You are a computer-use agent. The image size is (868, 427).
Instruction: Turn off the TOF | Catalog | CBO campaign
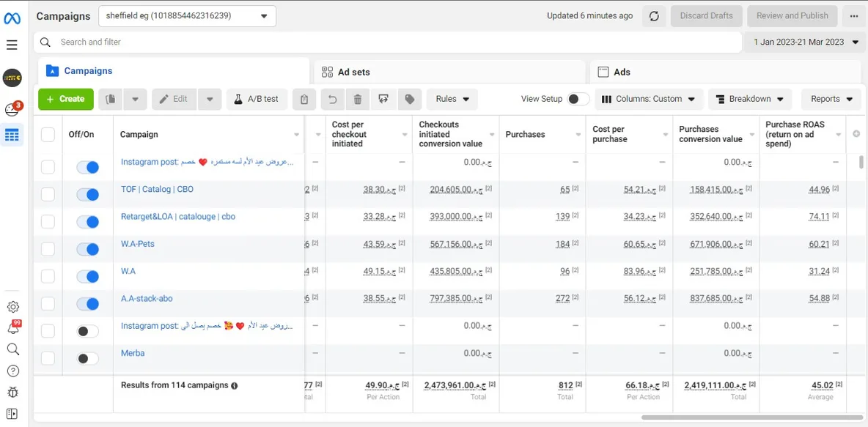87,195
